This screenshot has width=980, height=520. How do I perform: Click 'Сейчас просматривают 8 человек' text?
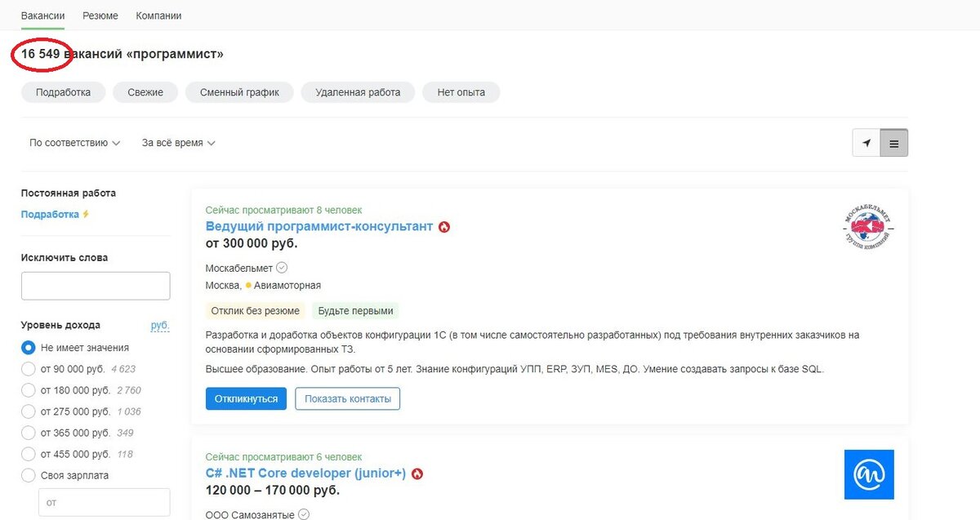click(x=283, y=211)
